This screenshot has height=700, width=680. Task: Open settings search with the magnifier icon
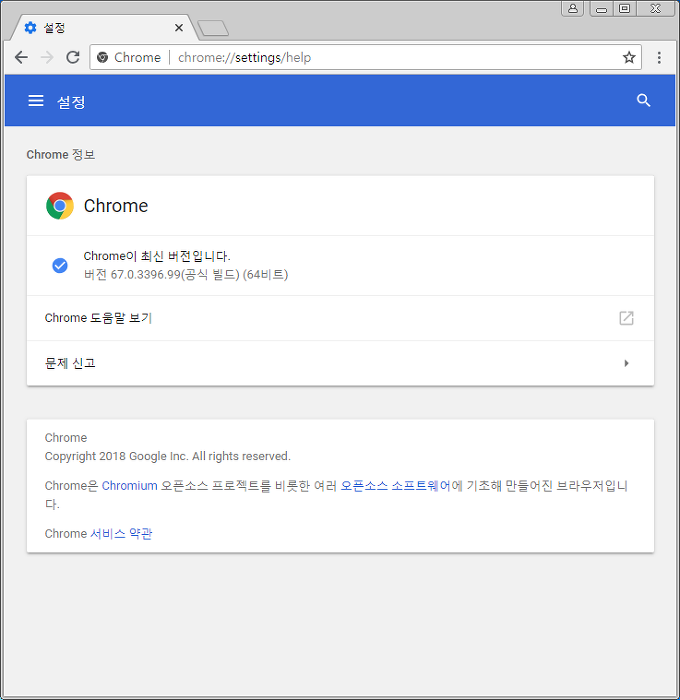[x=643, y=100]
